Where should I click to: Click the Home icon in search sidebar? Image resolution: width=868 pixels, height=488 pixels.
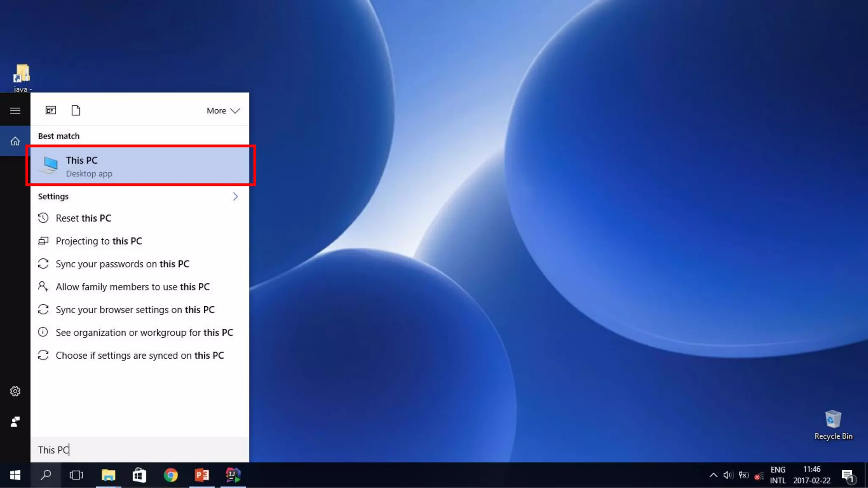click(x=15, y=141)
